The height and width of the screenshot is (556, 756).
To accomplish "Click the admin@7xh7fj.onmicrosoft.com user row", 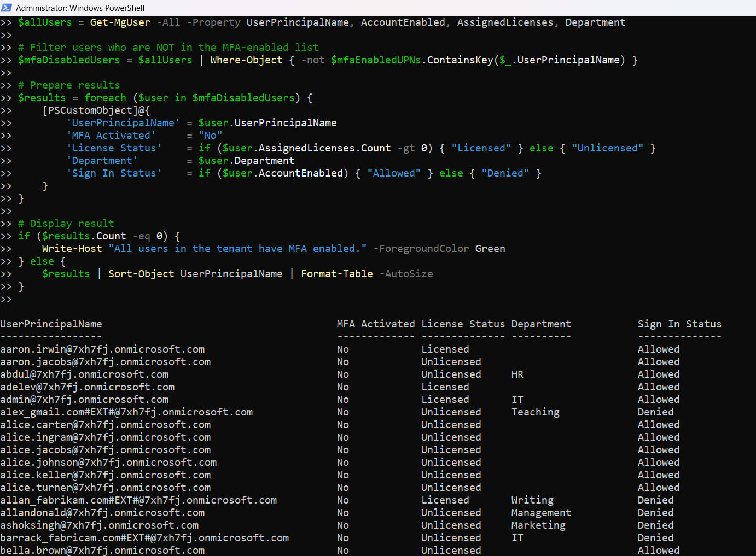I will pyautogui.click(x=84, y=400).
